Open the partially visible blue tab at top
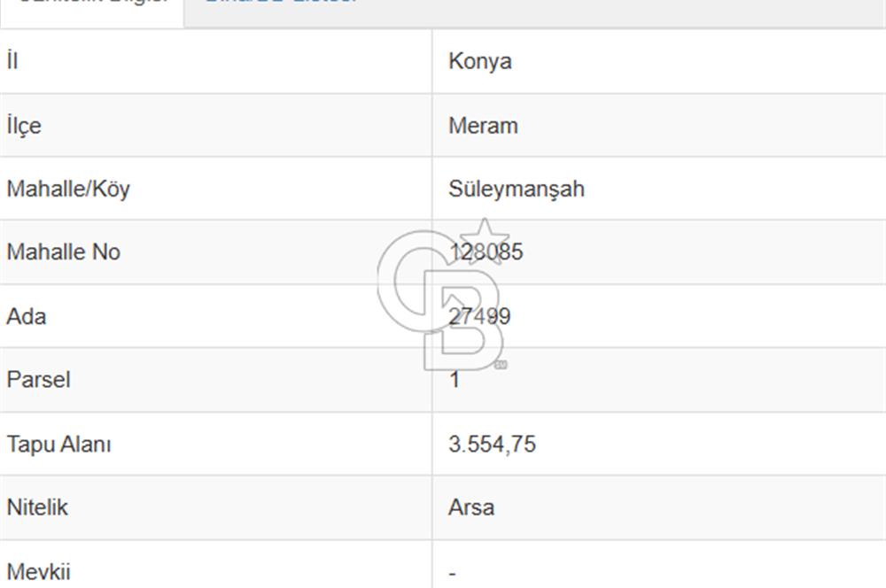 [x=280, y=4]
